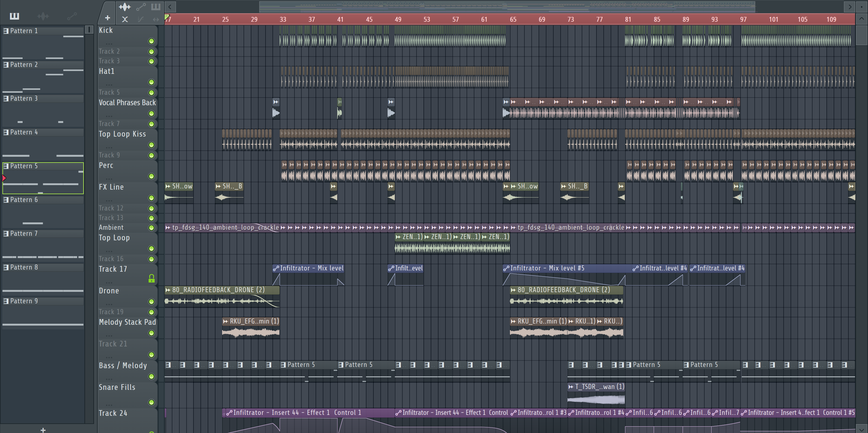
Task: Click the Track 21 header
Action: [x=127, y=350]
